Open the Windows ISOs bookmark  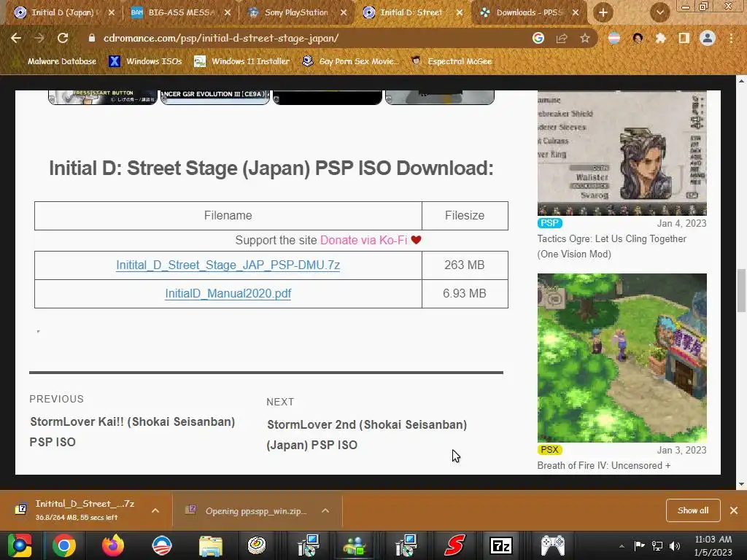click(x=146, y=61)
